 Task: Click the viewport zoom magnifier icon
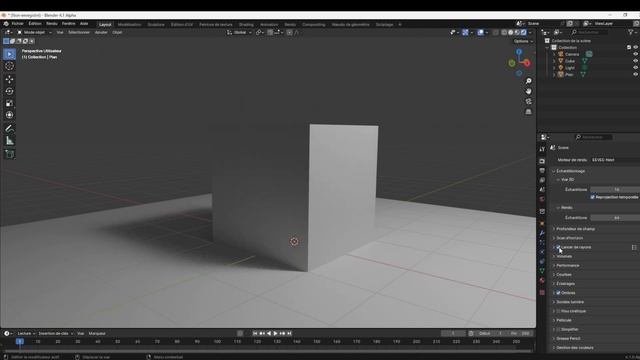click(x=529, y=81)
